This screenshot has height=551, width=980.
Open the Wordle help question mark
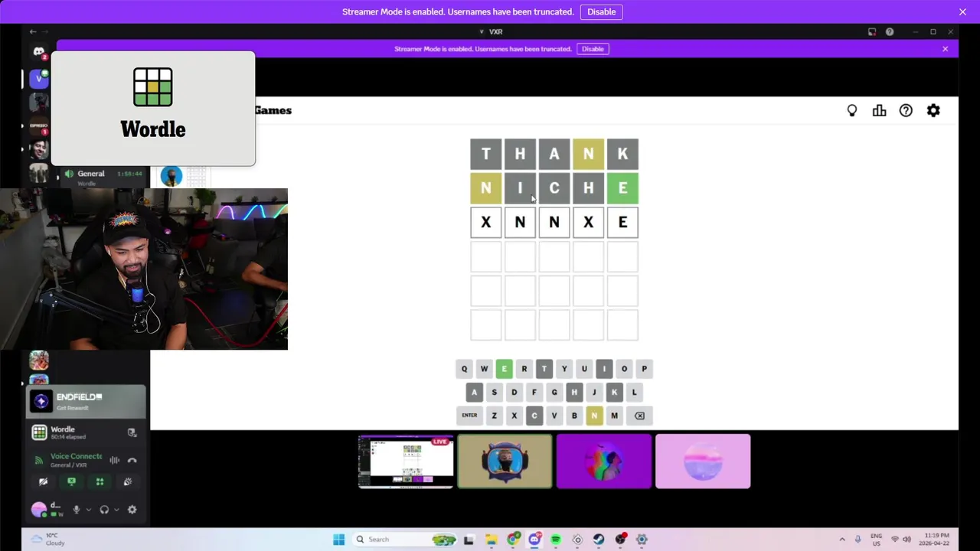point(906,110)
